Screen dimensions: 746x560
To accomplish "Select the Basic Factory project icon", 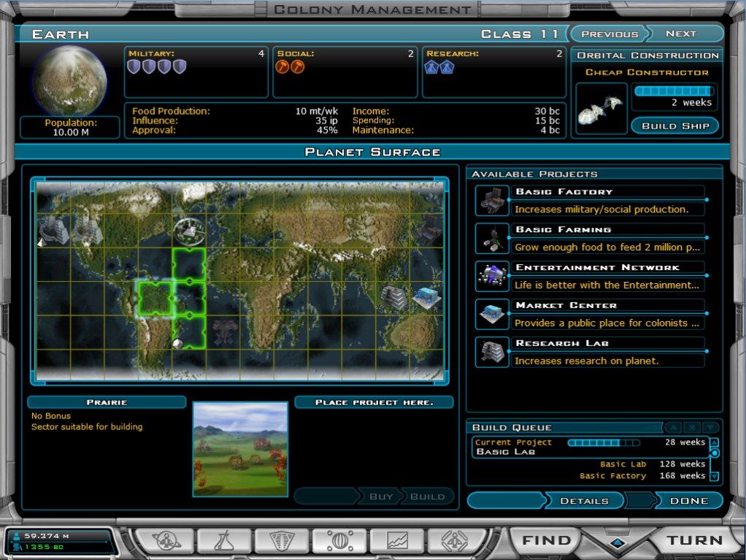I will pos(491,199).
